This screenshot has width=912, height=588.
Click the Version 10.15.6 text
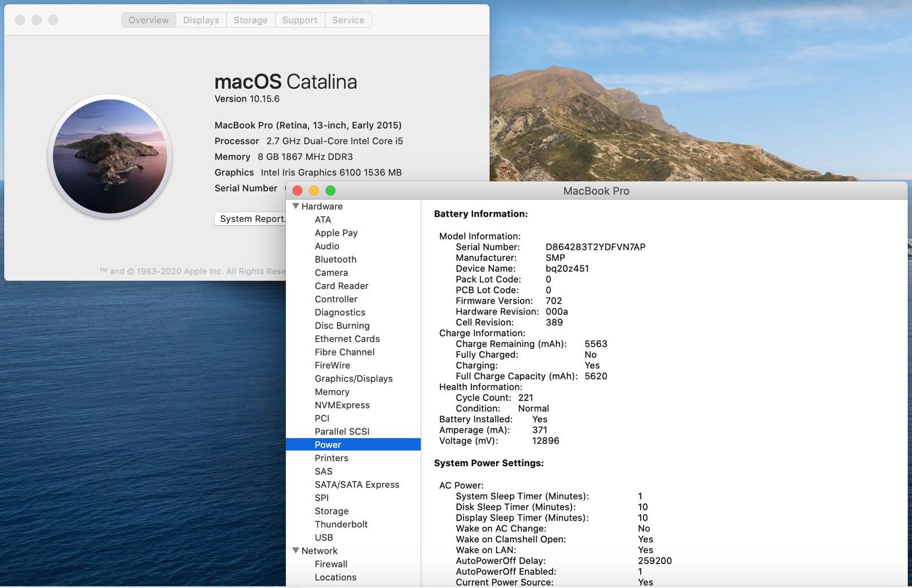click(x=247, y=98)
